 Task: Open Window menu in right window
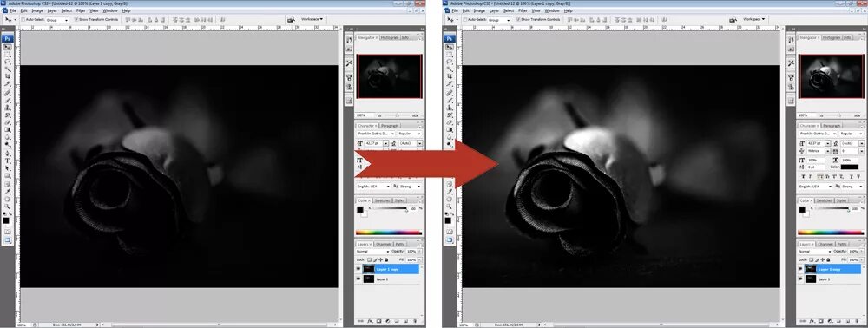552,10
